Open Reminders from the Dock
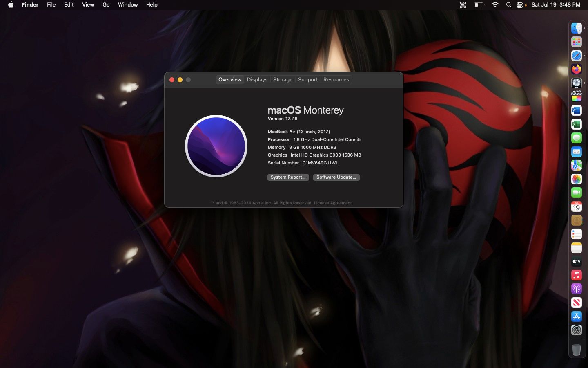588x368 pixels. (576, 234)
